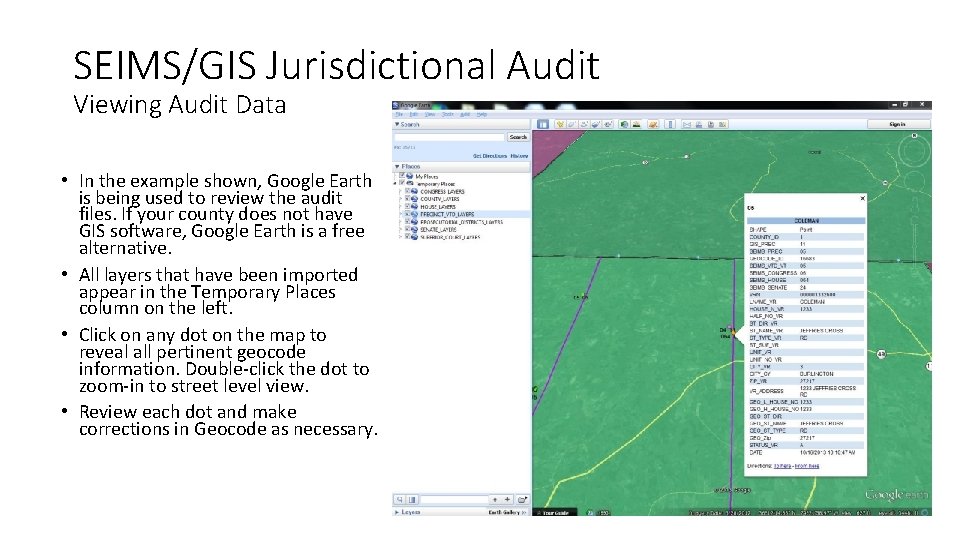Toggle the CONGRESS_LAYERS checkbox
Screen dimensions: 960x540
(x=408, y=191)
